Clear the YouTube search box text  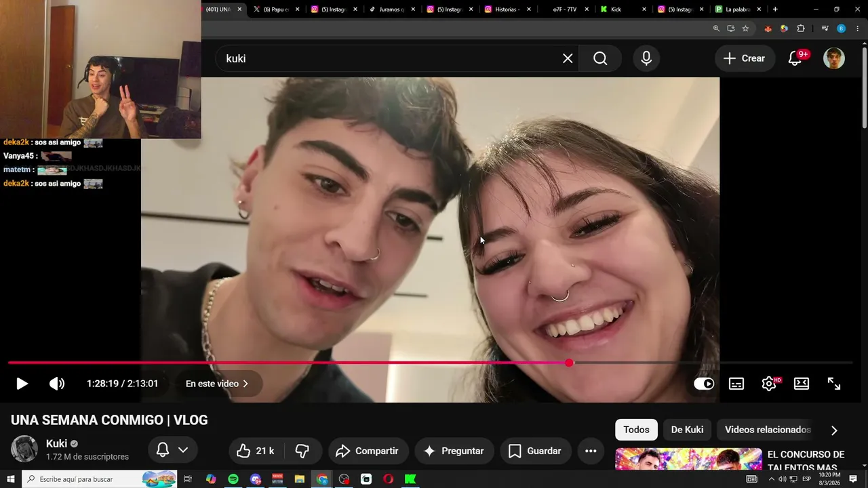(568, 58)
